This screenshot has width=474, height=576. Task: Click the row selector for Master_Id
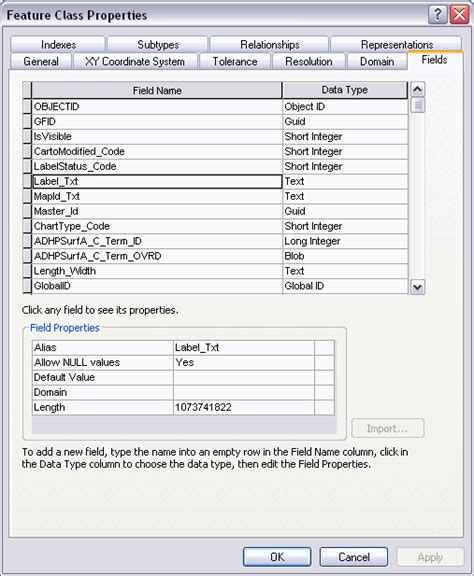[27, 211]
